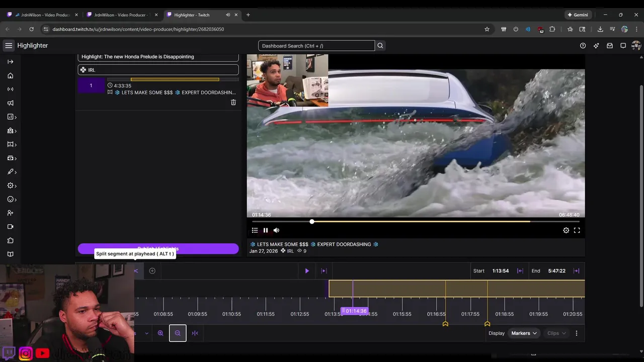
Task: Add a new segment with plus circle
Action: 152,270
